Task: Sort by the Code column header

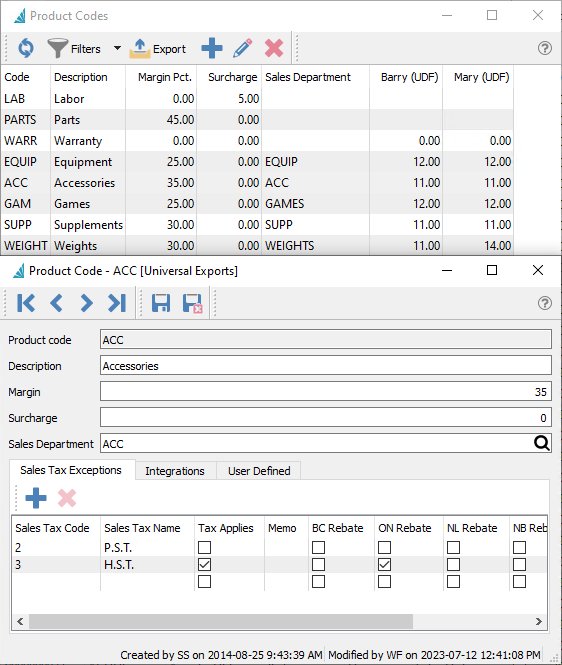Action: pyautogui.click(x=26, y=77)
